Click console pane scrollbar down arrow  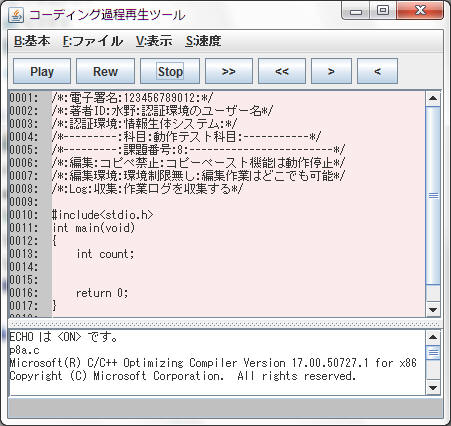pos(433,388)
